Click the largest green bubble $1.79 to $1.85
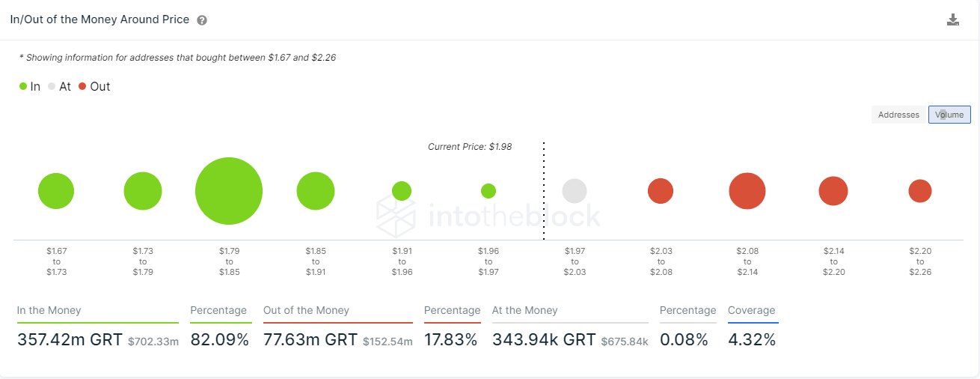The image size is (980, 379). click(x=229, y=191)
